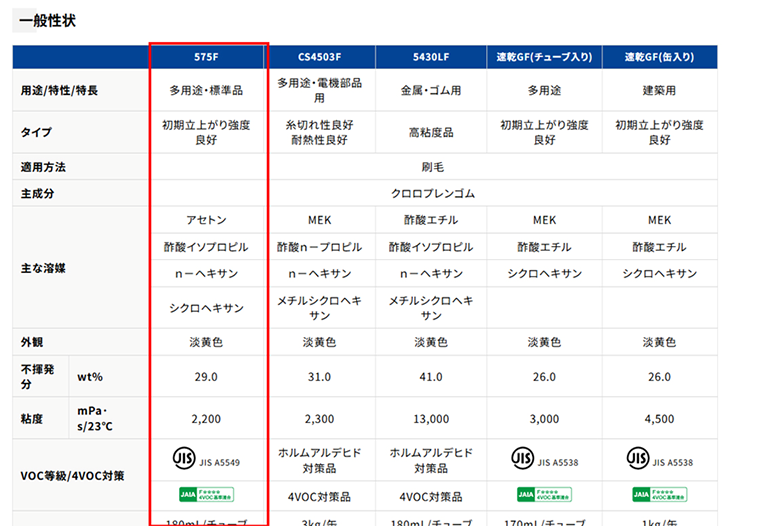Screen dimensions: 760x526
Task: Click the 用途/特性/特長 row label
Action: tap(59, 90)
